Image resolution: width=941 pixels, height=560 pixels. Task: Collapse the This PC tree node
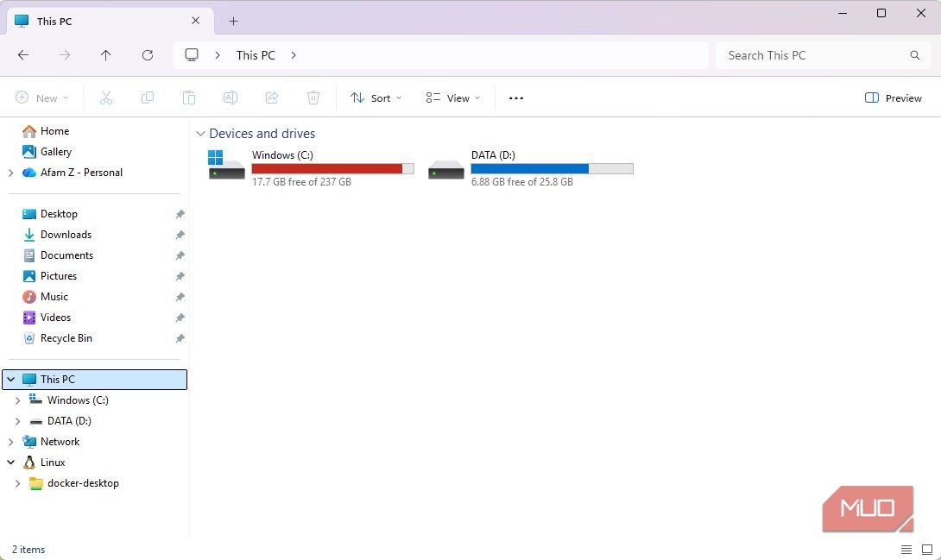(x=11, y=380)
